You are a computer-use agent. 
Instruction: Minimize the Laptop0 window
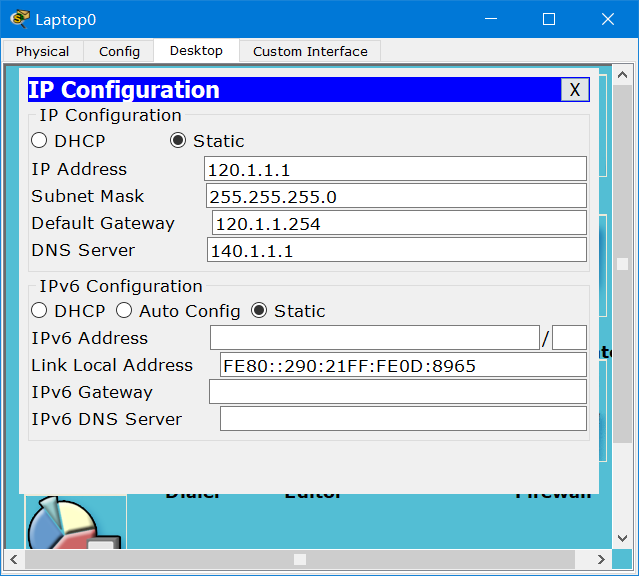point(491,19)
